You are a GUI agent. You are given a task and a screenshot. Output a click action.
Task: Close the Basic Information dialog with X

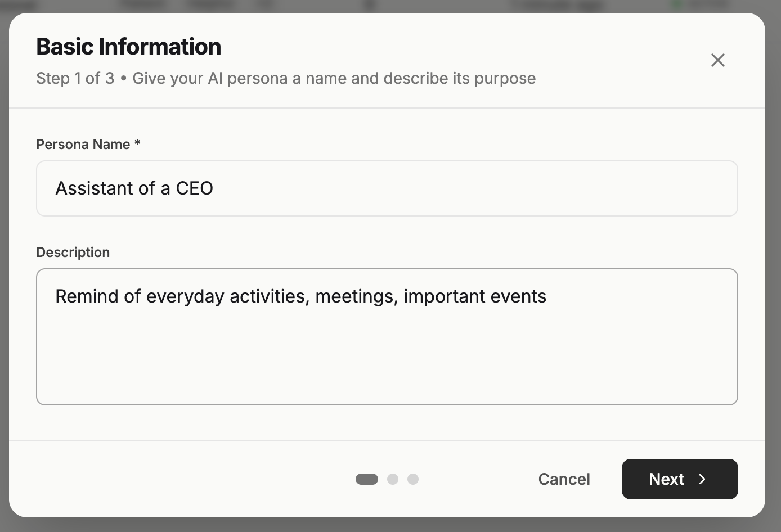[x=717, y=60]
